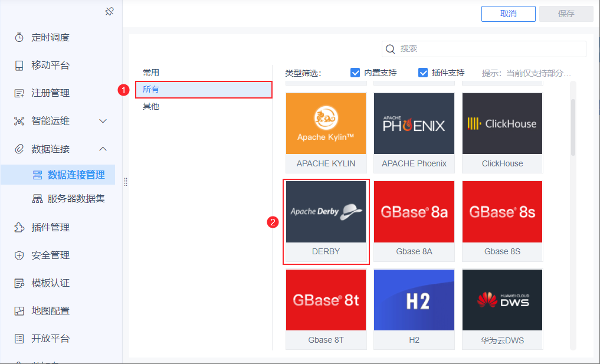Expand the 智能运维 chevron
Image resolution: width=600 pixels, height=364 pixels.
pyautogui.click(x=103, y=121)
